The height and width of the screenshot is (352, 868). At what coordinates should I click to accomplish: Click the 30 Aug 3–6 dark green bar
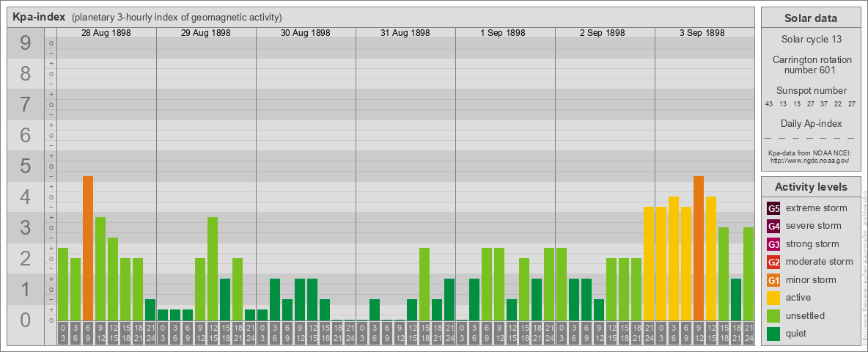click(x=275, y=299)
